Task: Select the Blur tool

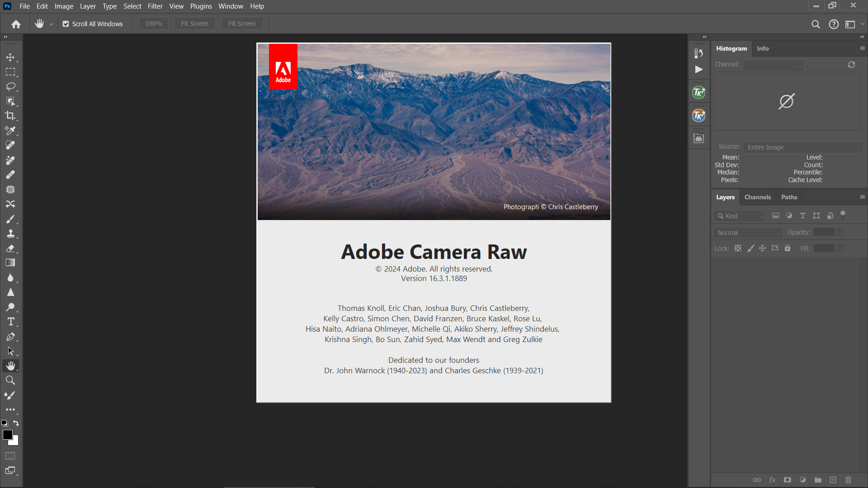Action: tap(10, 277)
